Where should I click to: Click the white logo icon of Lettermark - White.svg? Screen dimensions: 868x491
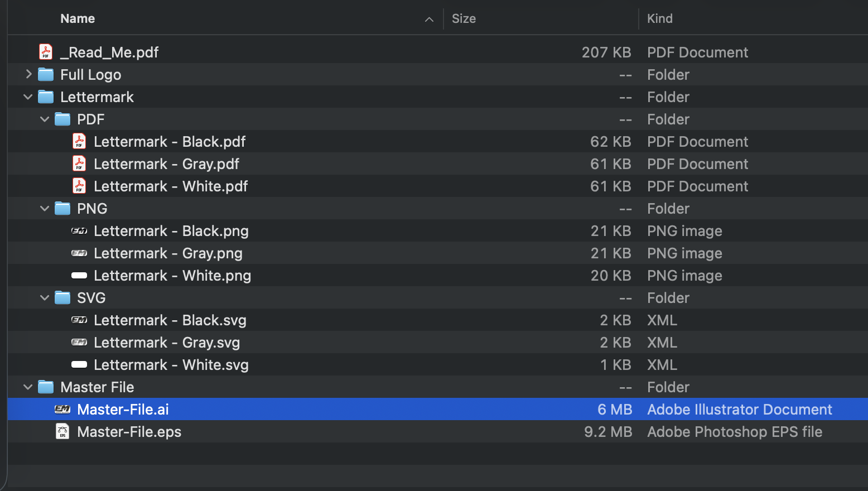[79, 364]
